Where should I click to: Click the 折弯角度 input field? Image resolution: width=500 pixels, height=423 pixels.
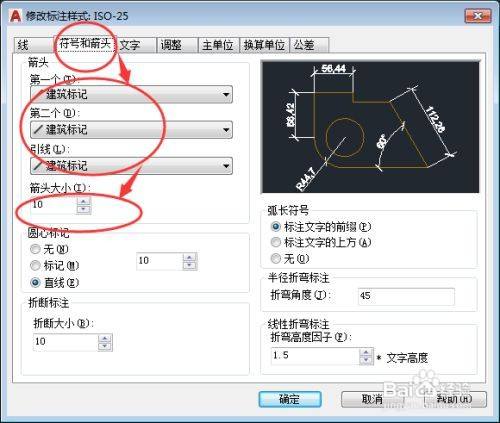(406, 296)
